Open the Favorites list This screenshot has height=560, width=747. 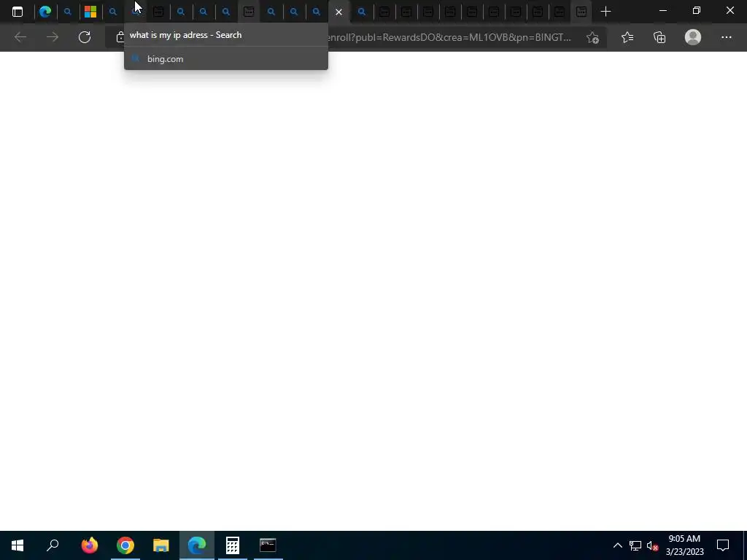tap(627, 37)
